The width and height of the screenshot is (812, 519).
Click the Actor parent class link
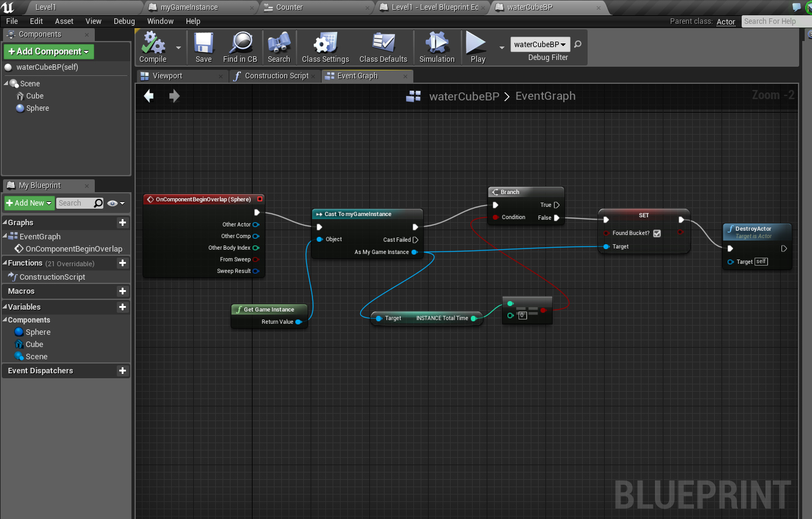click(x=726, y=21)
